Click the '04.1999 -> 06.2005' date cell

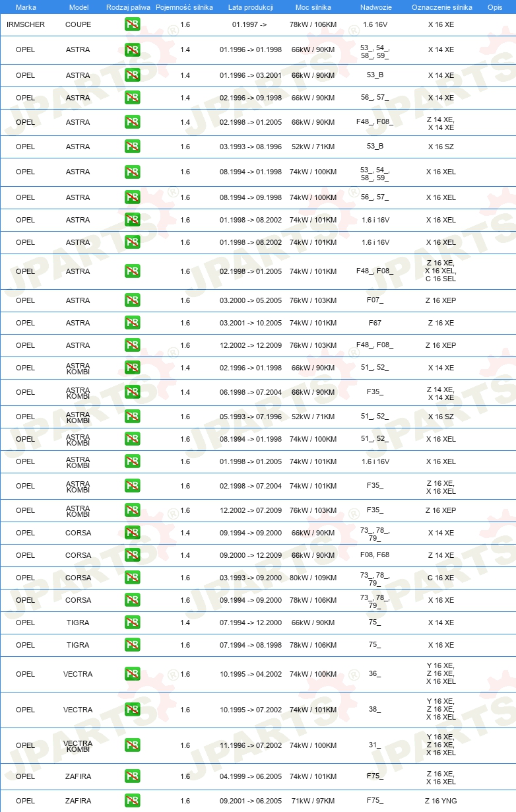[251, 777]
